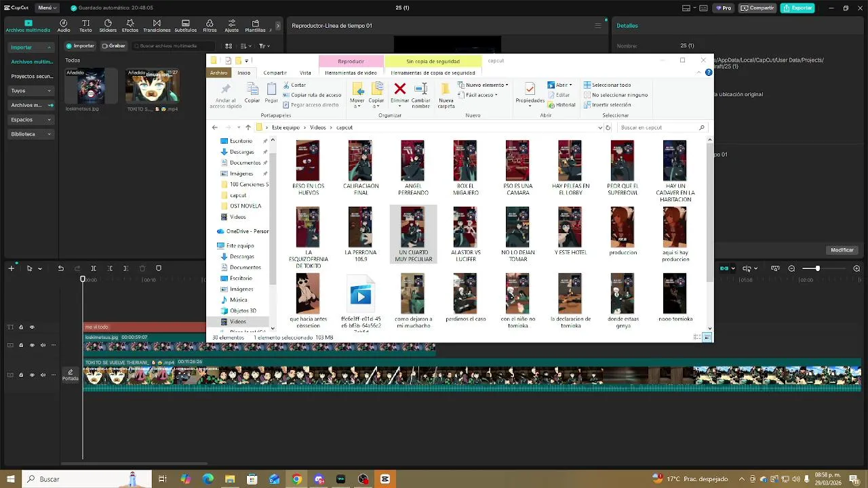
Task: Click the Explorer file list scrollbar
Action: [x=710, y=211]
